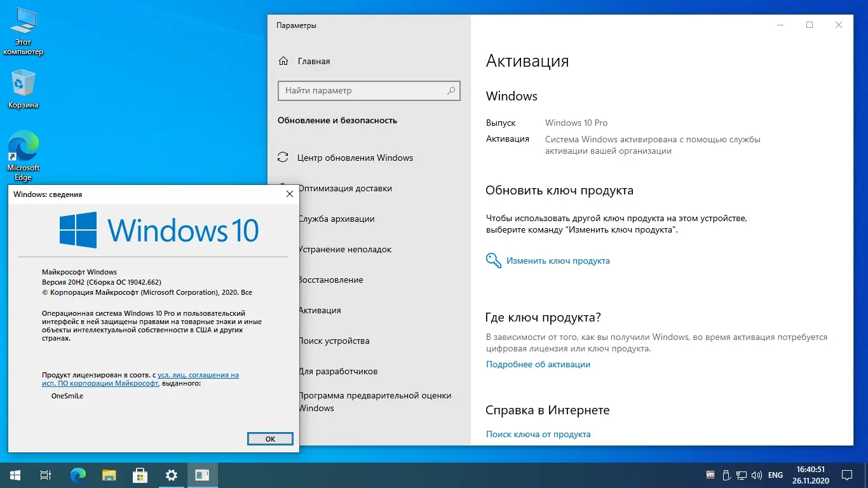Click the Обновление и безопасность sidebar heading

[337, 120]
